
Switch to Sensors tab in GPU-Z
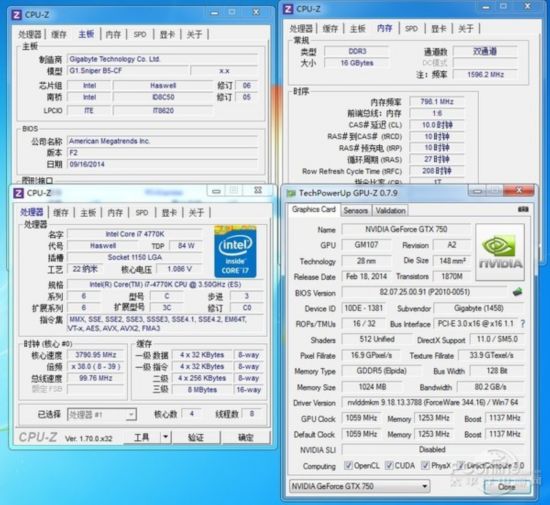pos(355,210)
